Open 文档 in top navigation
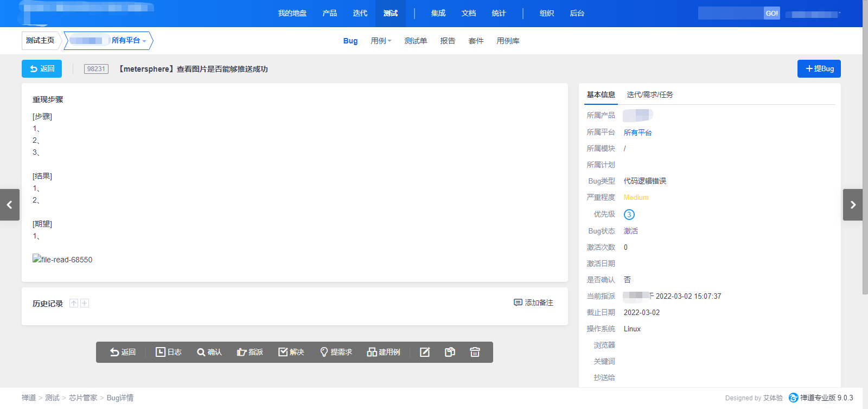Viewport: 868px width, 409px height. click(469, 13)
